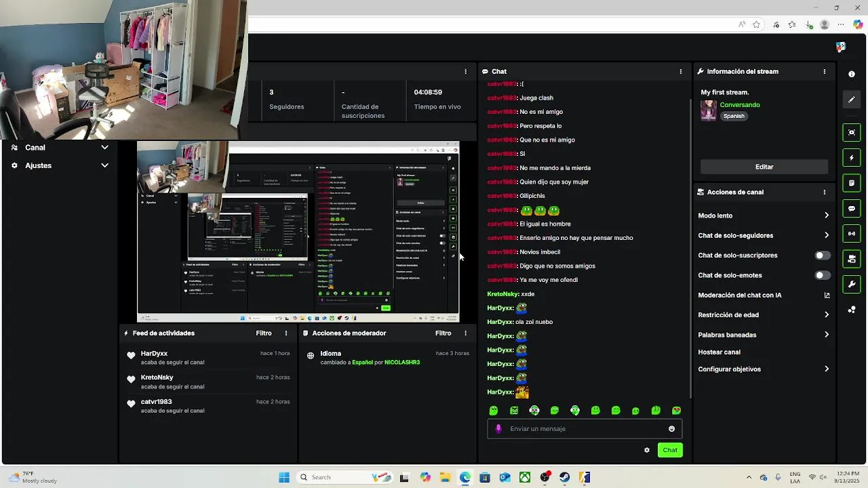
Task: Toggle the lightning bolt activity icon
Action: click(852, 158)
